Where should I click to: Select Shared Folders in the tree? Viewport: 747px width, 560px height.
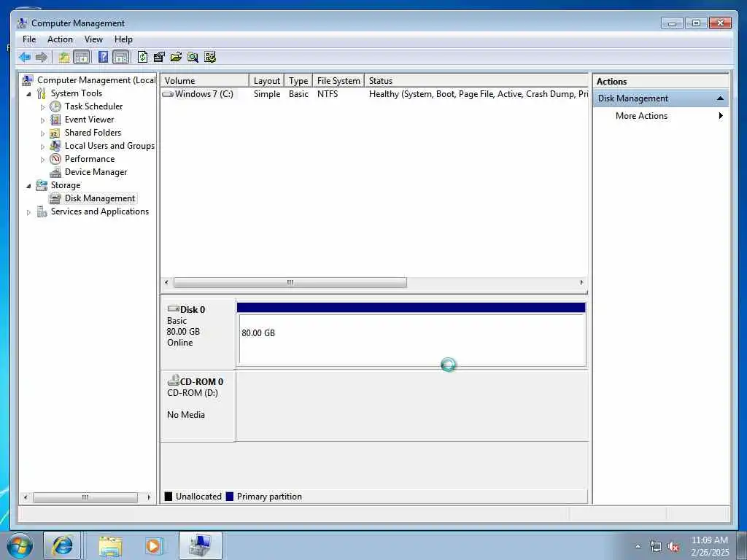pyautogui.click(x=93, y=133)
